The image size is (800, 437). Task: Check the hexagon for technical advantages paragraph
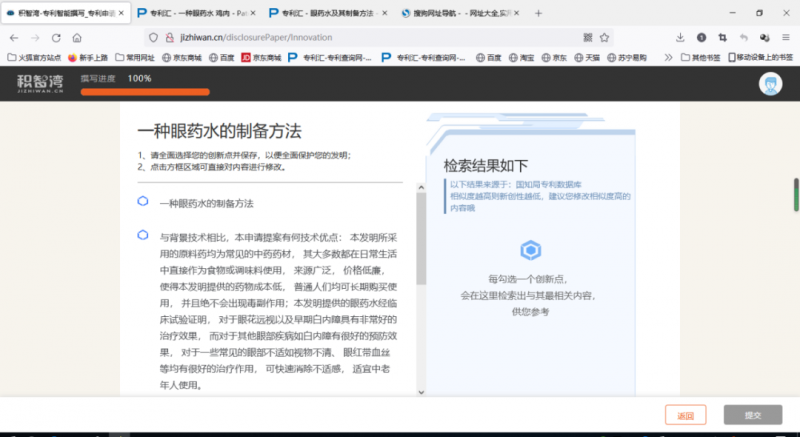(x=143, y=235)
